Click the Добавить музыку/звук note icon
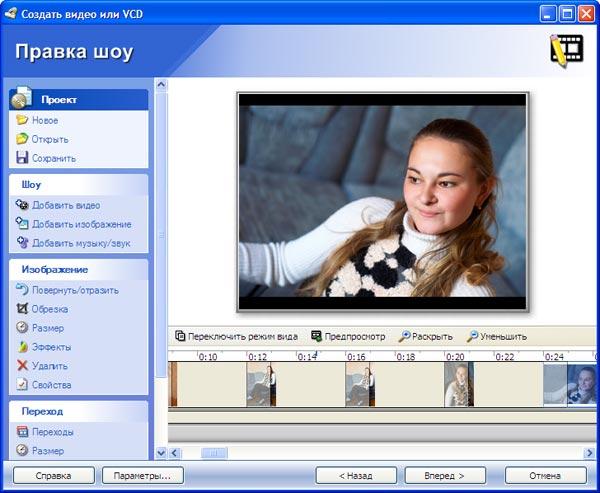The image size is (600, 493). pos(22,242)
